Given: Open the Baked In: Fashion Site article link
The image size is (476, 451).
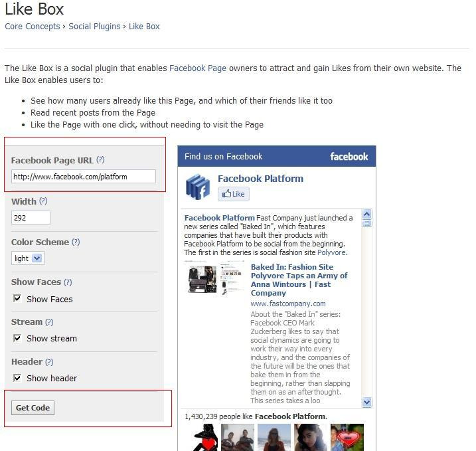Looking at the screenshot, I should tap(299, 280).
